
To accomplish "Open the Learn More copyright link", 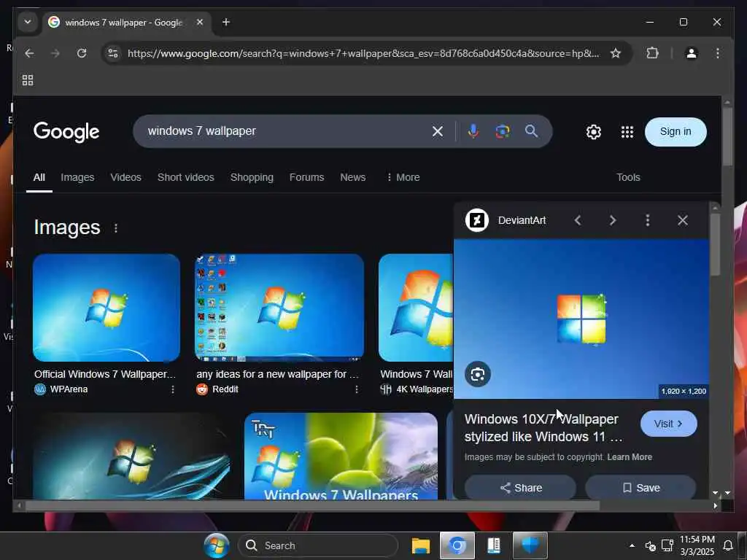I will click(x=630, y=456).
